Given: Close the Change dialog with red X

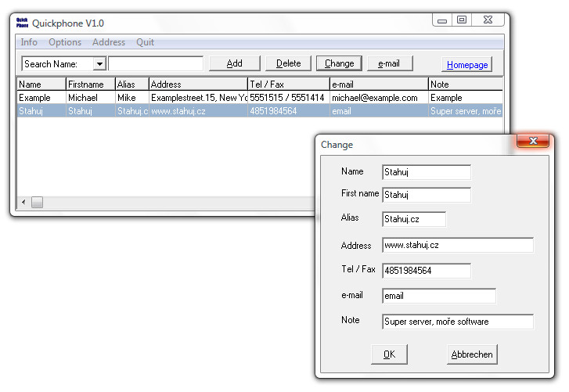Looking at the screenshot, I should 533,141.
